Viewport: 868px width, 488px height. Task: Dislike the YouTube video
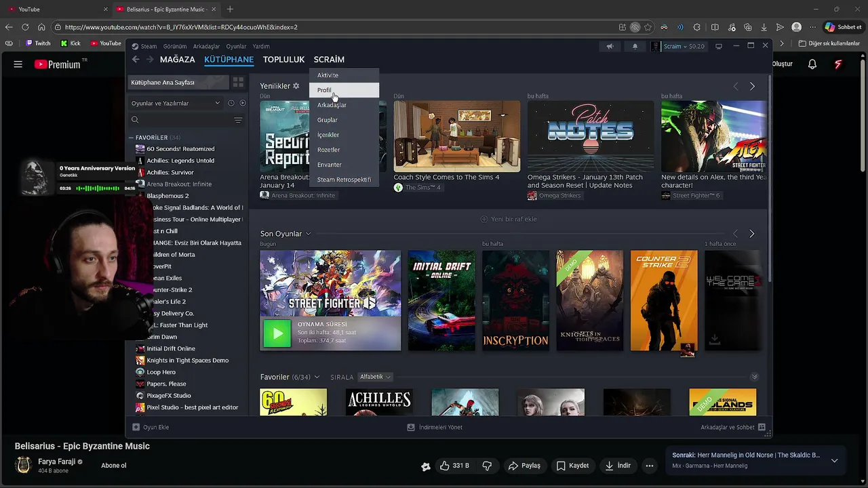tap(487, 466)
